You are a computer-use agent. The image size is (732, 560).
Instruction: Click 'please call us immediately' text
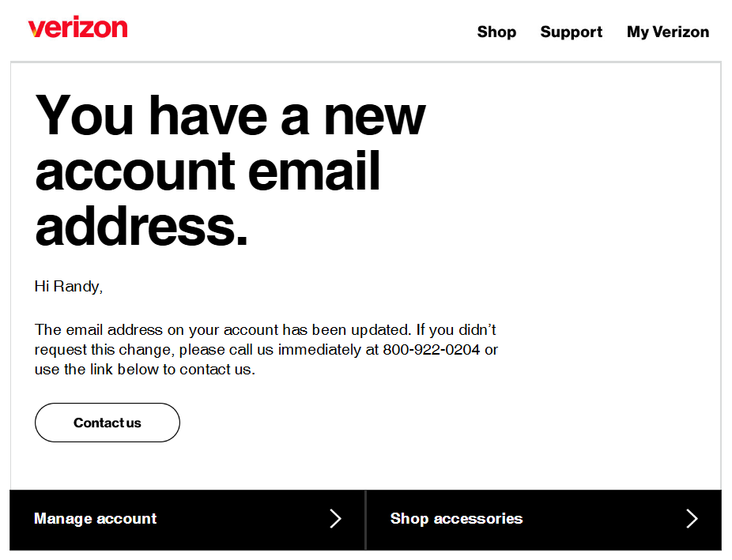click(x=272, y=350)
